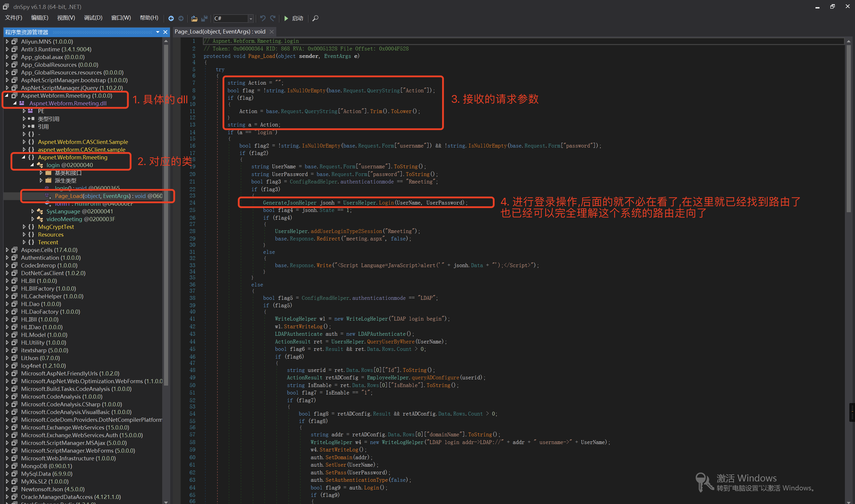The image size is (855, 504).
Task: Click the redo arrow in the toolbar
Action: tap(273, 18)
